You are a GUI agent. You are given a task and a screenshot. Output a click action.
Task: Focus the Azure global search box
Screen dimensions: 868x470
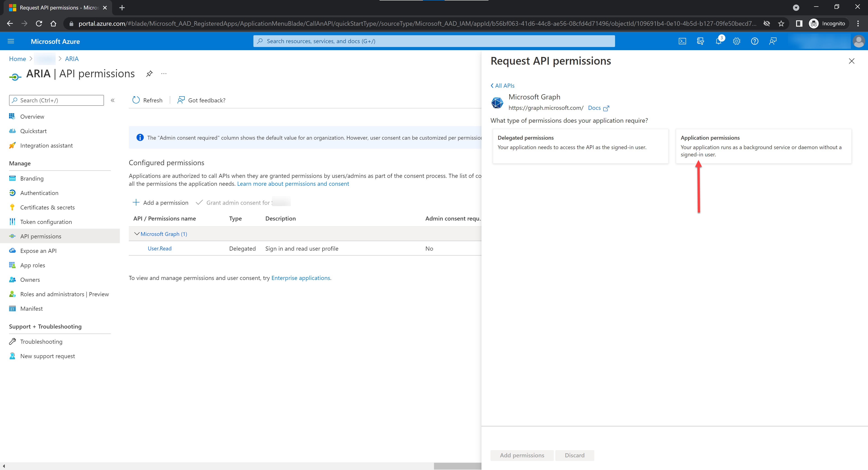tap(434, 41)
